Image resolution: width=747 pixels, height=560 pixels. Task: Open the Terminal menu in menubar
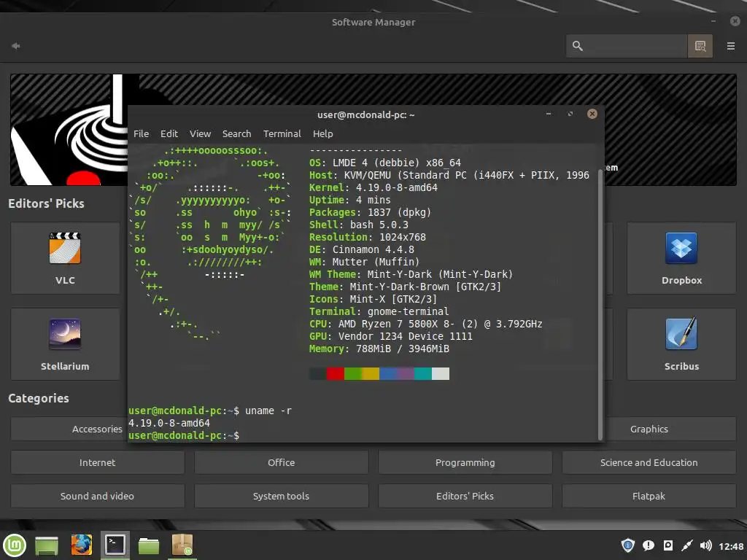tap(282, 134)
